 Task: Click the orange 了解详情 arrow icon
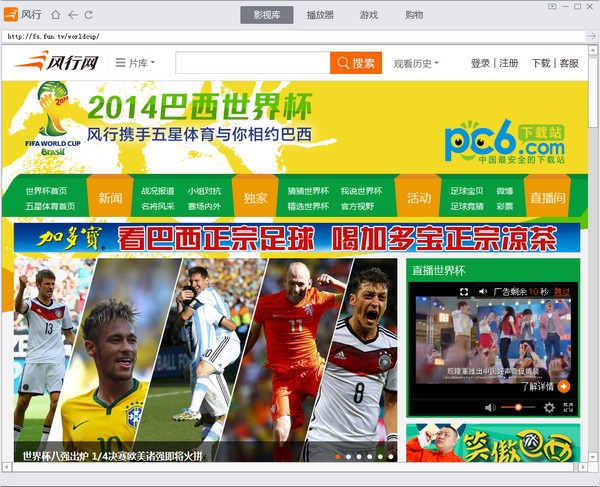coord(564,386)
